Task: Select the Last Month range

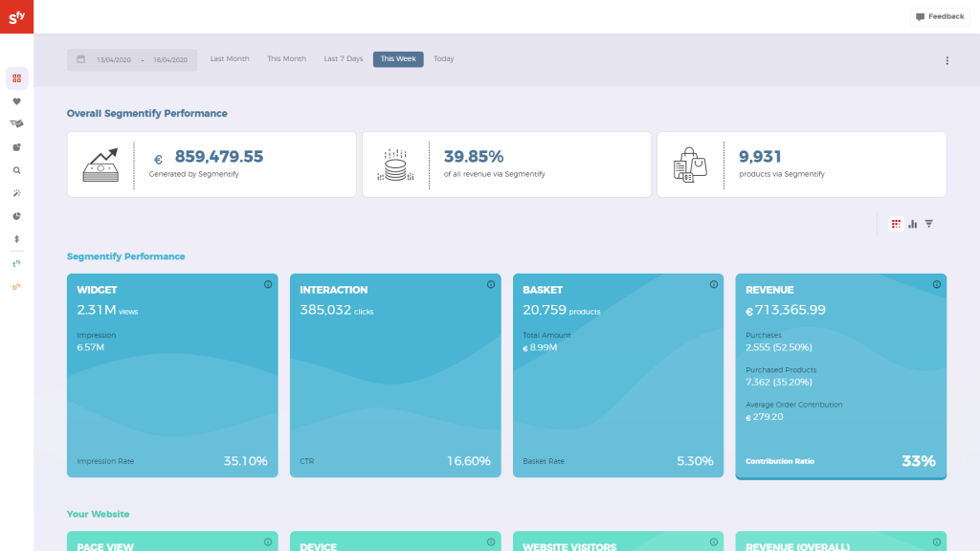Action: click(230, 58)
